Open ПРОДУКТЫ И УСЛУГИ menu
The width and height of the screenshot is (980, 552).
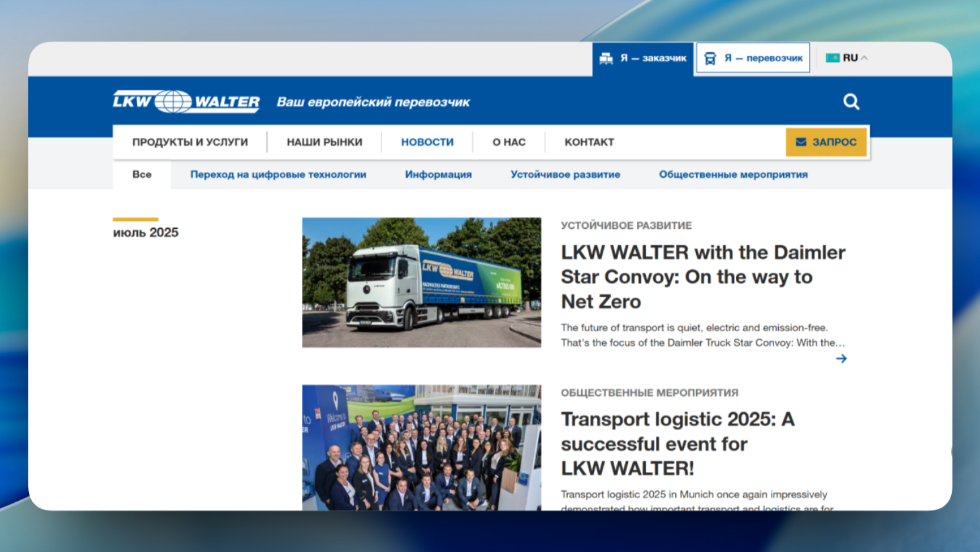[x=190, y=142]
